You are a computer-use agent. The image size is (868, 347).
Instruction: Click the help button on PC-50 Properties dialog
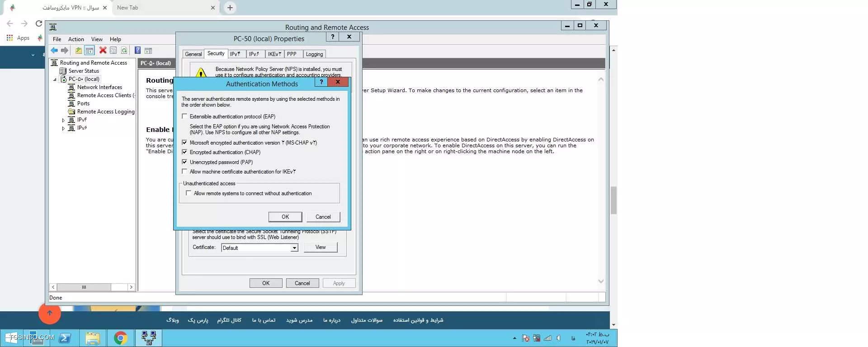point(333,37)
